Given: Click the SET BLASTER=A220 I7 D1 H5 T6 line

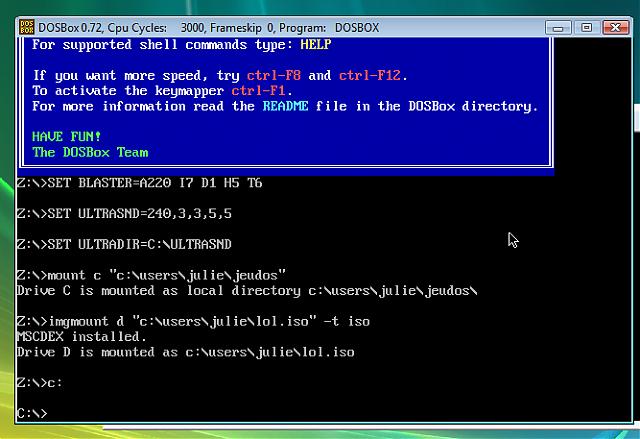Looking at the screenshot, I should (x=139, y=183).
